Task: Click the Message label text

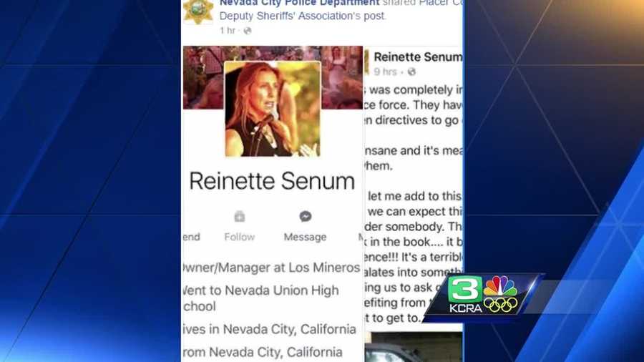Action: pyautogui.click(x=305, y=237)
